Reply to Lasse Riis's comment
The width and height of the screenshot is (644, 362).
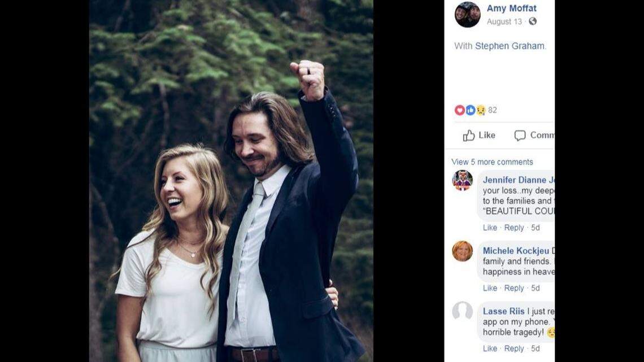[x=514, y=348]
